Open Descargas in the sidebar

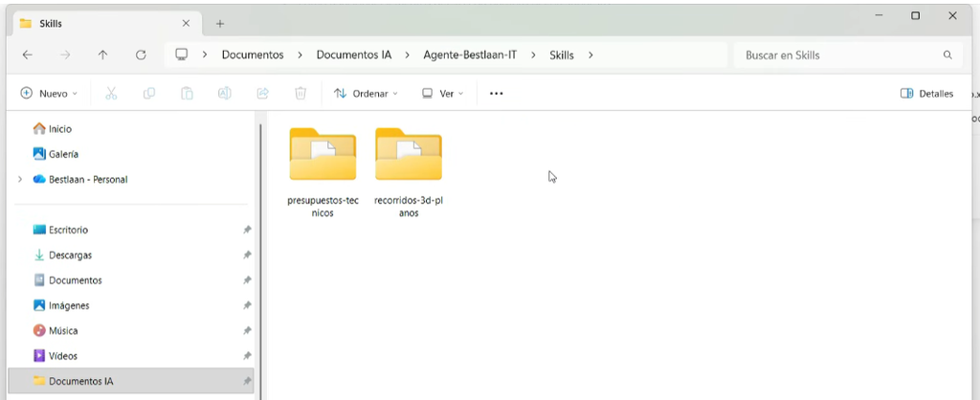point(70,255)
